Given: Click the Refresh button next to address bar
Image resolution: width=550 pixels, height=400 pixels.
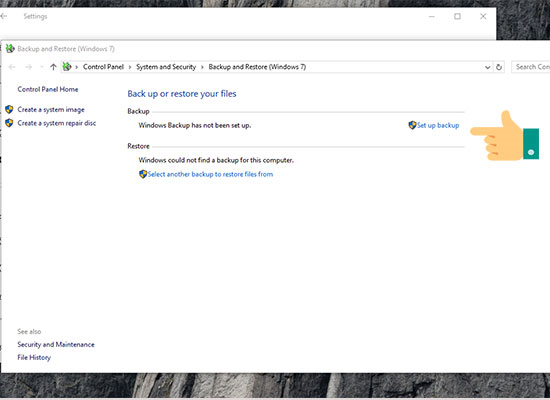Looking at the screenshot, I should point(499,67).
